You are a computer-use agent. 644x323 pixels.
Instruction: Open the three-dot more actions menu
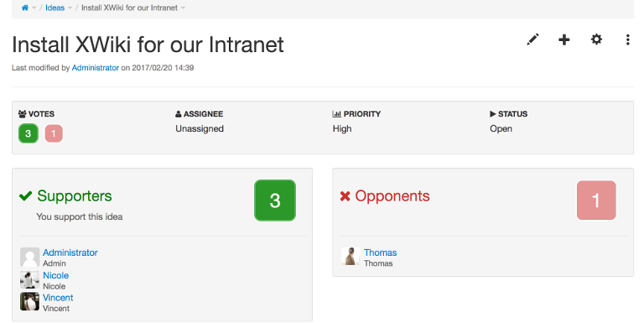pyautogui.click(x=627, y=39)
